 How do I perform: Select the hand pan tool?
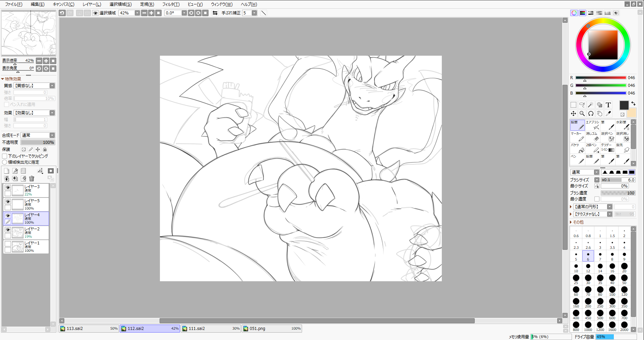[x=599, y=114]
